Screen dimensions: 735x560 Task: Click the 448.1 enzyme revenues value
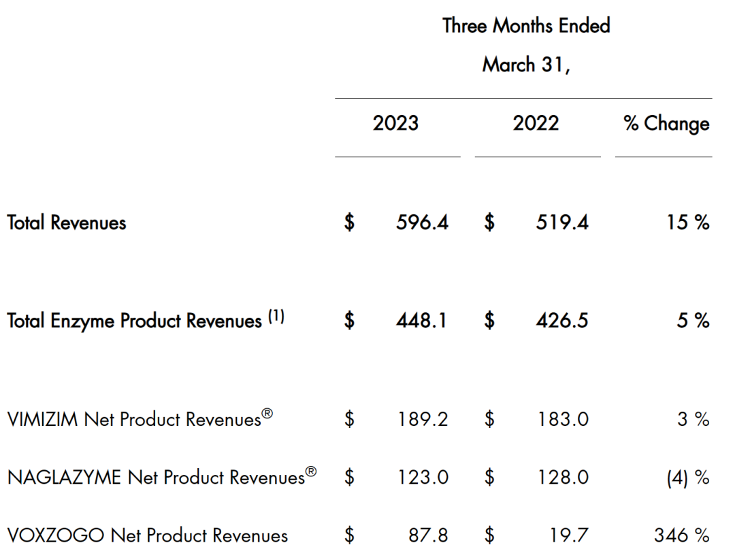422,320
